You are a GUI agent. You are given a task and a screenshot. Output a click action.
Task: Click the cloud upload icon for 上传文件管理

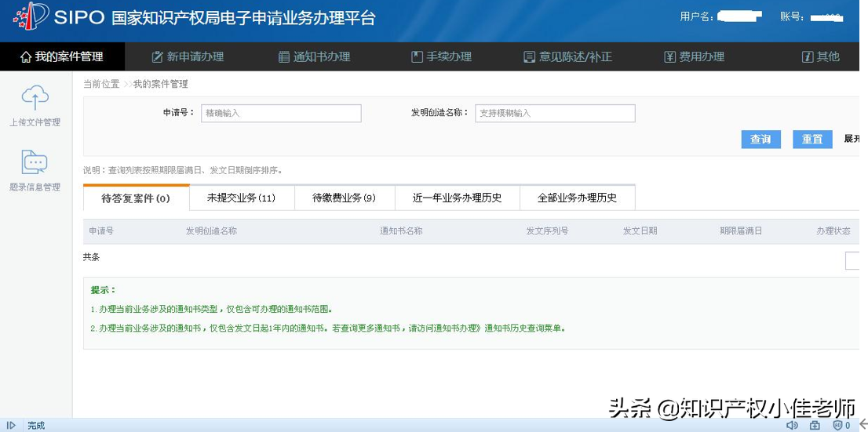coord(35,98)
